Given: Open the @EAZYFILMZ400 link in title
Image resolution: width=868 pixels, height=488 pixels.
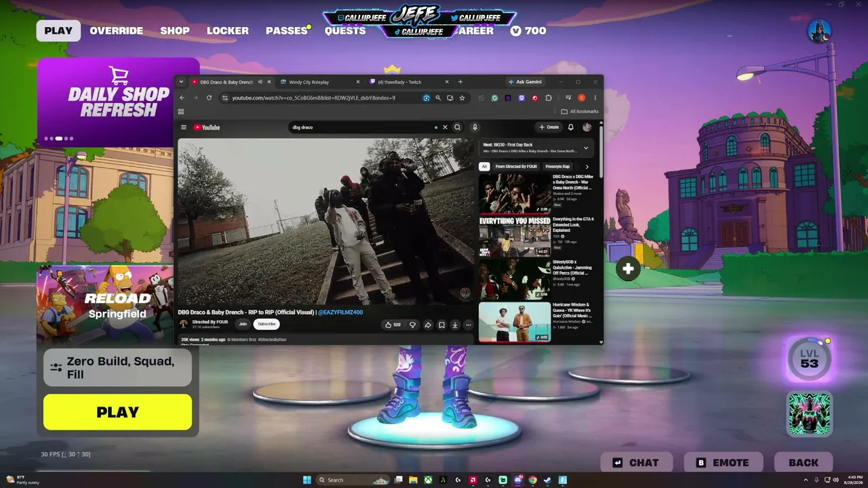Looking at the screenshot, I should (x=340, y=312).
